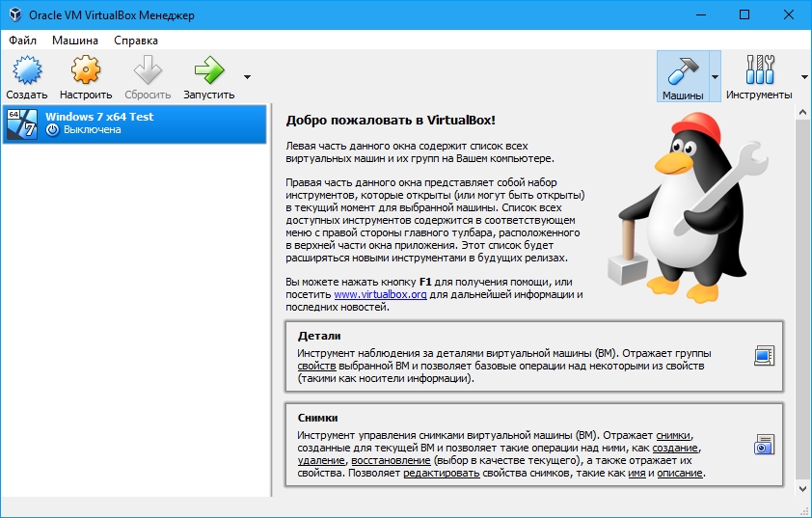Screen dimensions: 812x518
Task: Click the Windows 7 OS icon in list
Action: [22, 123]
